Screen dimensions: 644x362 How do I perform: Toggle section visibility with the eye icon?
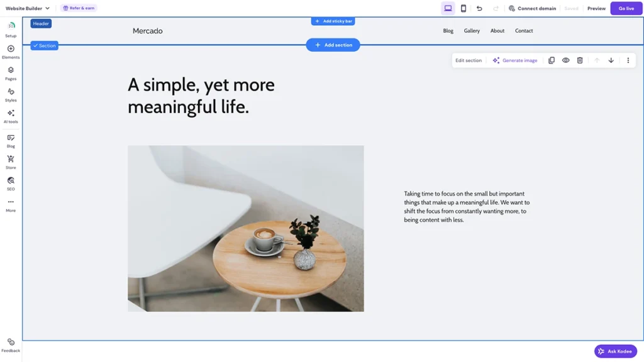[565, 60]
